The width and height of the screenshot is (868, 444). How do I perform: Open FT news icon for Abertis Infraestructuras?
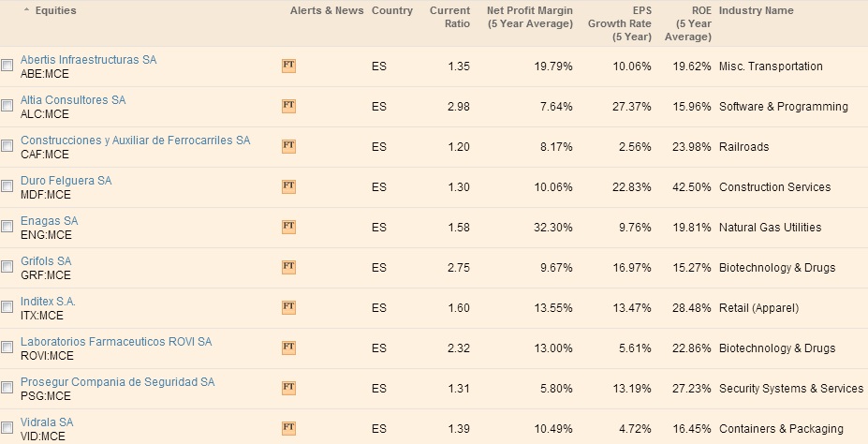pos(288,67)
